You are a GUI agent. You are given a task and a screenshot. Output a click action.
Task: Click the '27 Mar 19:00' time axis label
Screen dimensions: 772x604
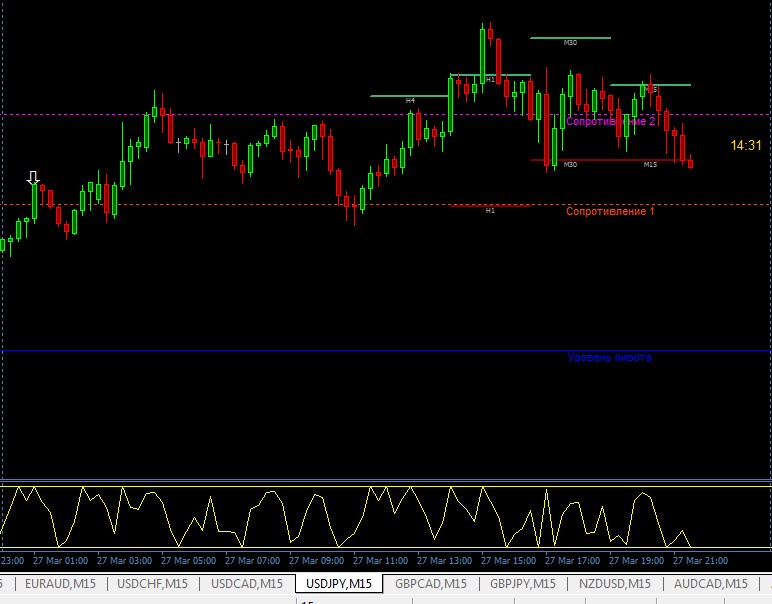[x=637, y=561]
